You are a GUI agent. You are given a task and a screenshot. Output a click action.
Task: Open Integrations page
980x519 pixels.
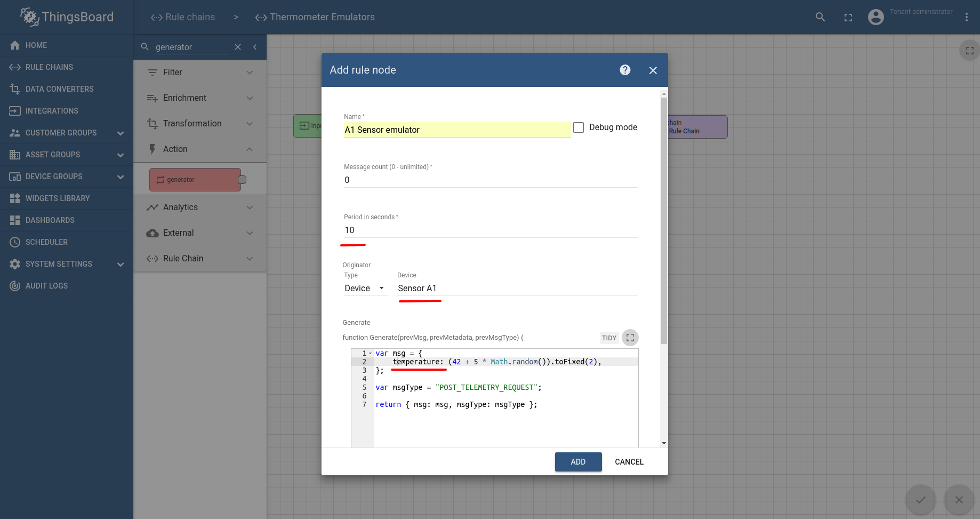click(67, 111)
